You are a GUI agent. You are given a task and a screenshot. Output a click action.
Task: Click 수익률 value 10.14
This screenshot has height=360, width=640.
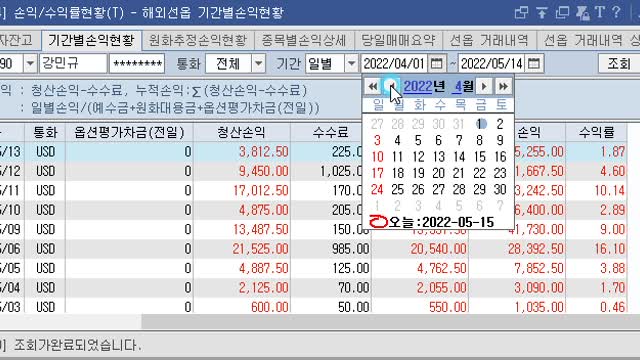pos(610,191)
